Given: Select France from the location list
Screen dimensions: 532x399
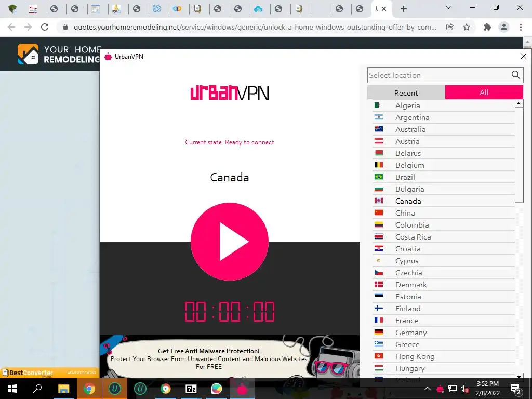Looking at the screenshot, I should (444, 321).
